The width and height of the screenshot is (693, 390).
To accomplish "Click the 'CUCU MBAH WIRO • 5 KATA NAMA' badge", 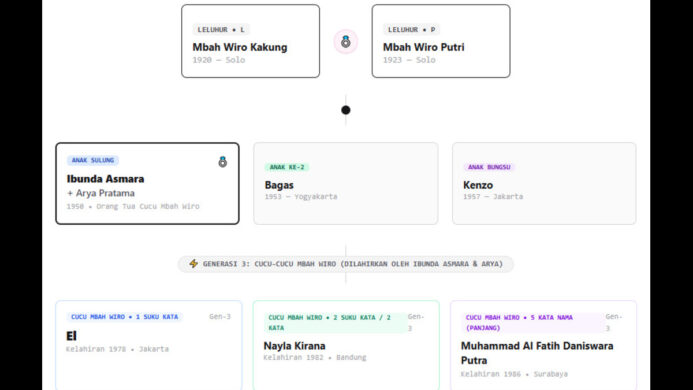I will pos(532,323).
